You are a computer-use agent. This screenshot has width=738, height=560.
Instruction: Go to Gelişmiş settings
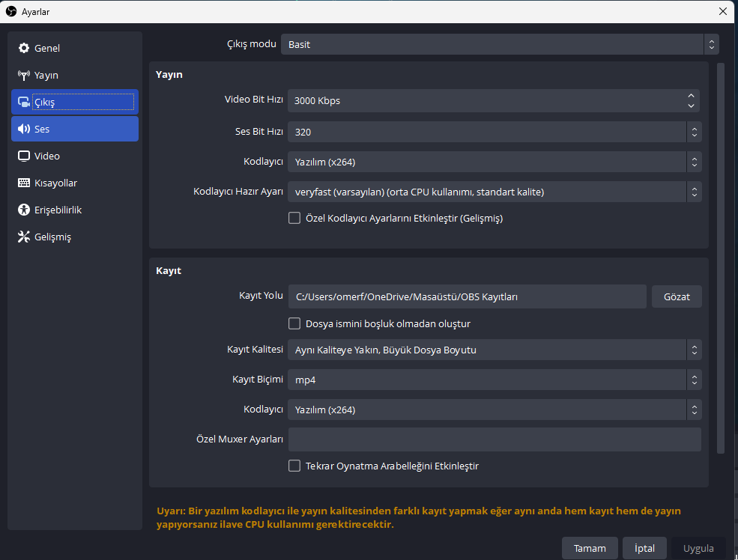click(x=75, y=237)
